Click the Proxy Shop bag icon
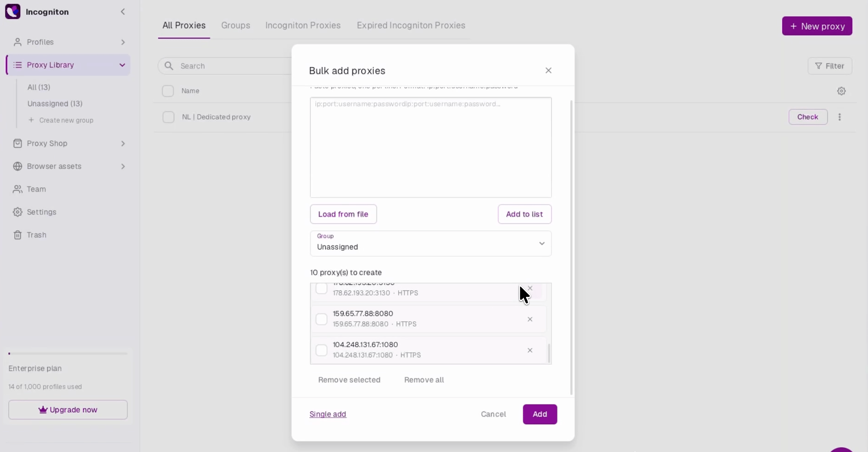 (x=18, y=144)
